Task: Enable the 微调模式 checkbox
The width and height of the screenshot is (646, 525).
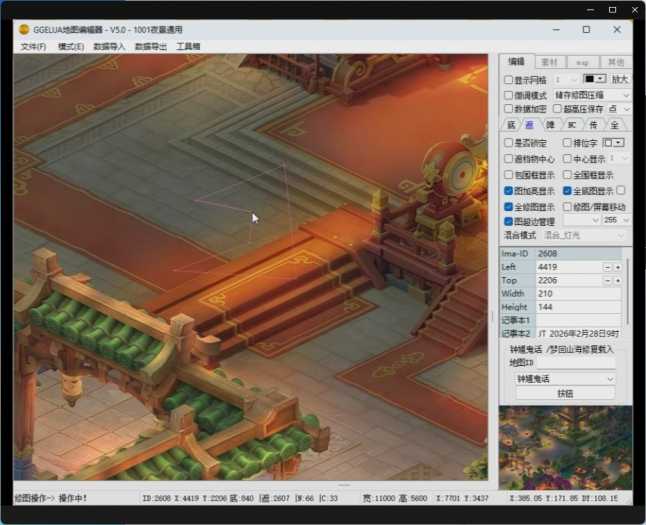Action: (x=508, y=95)
